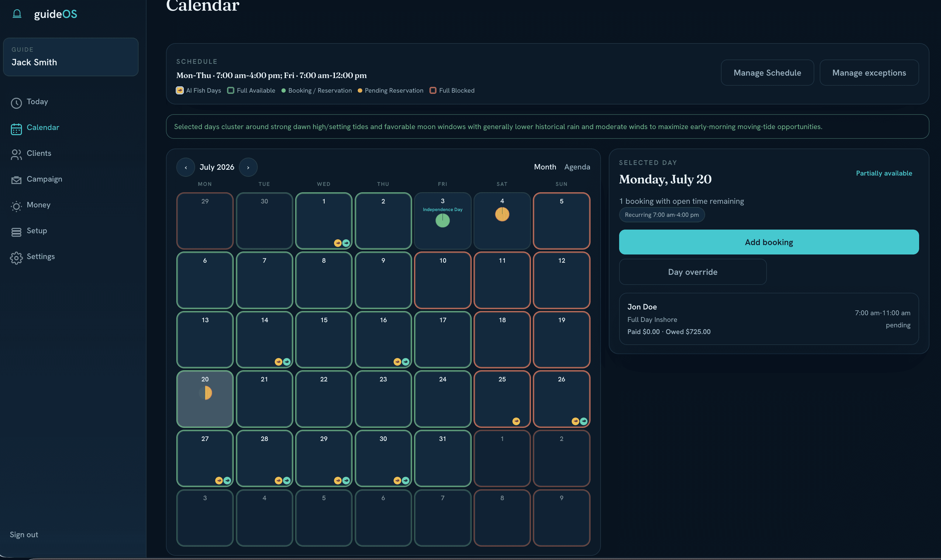Click the guideOS logo text

[x=56, y=14]
